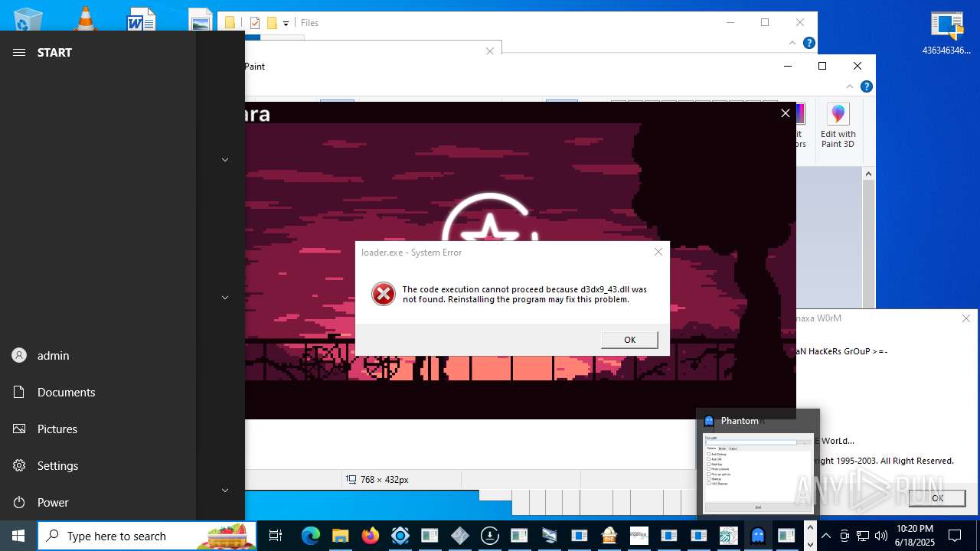Click the Power option in Start menu
980x551 pixels.
pyautogui.click(x=98, y=502)
